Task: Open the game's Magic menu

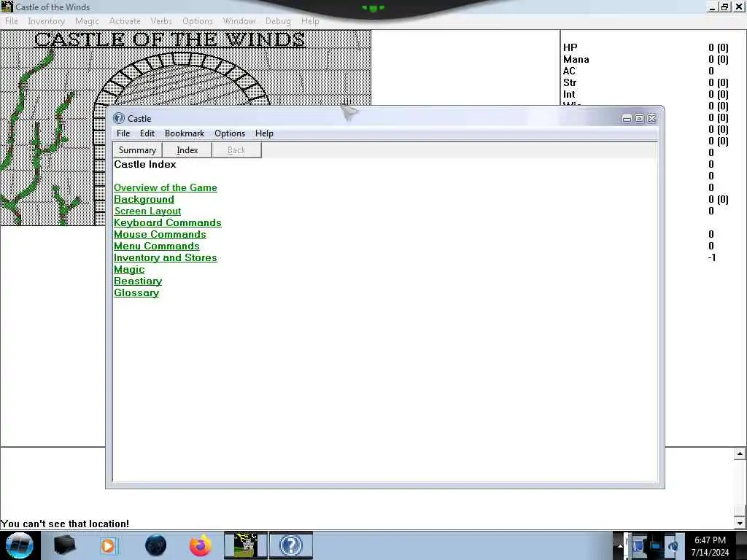Action: (87, 21)
